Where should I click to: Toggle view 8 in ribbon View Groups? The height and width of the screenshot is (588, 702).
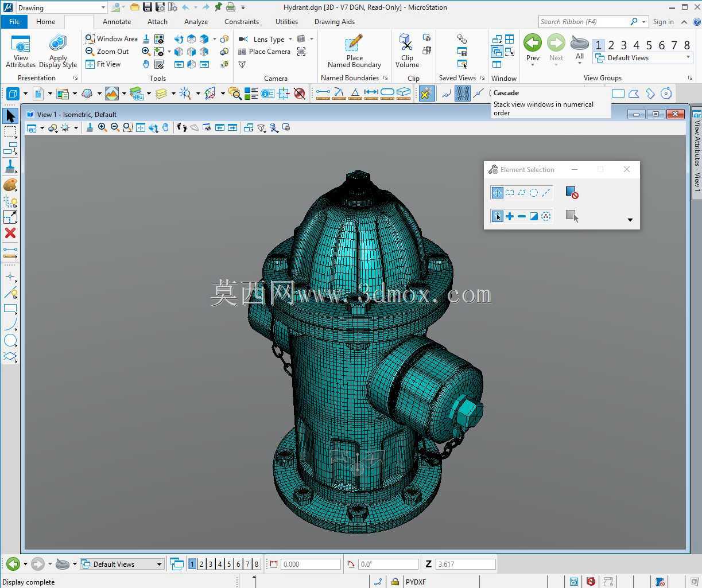(x=687, y=45)
